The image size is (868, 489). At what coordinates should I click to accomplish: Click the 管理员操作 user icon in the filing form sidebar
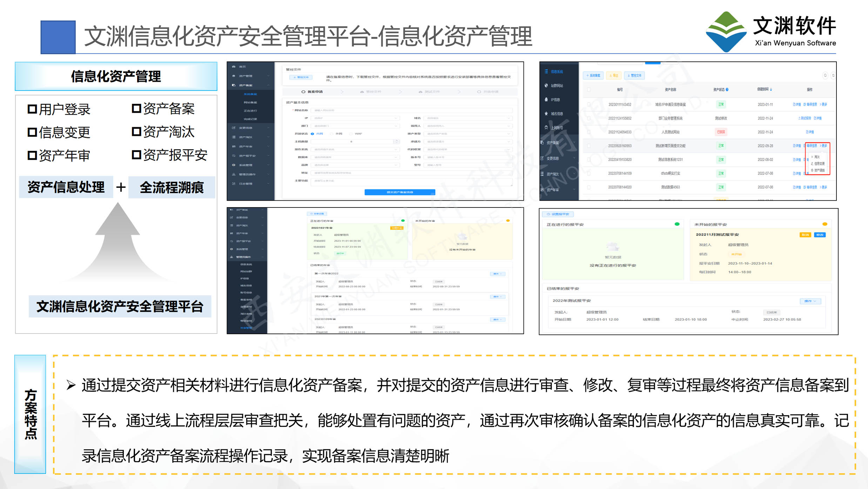234,174
